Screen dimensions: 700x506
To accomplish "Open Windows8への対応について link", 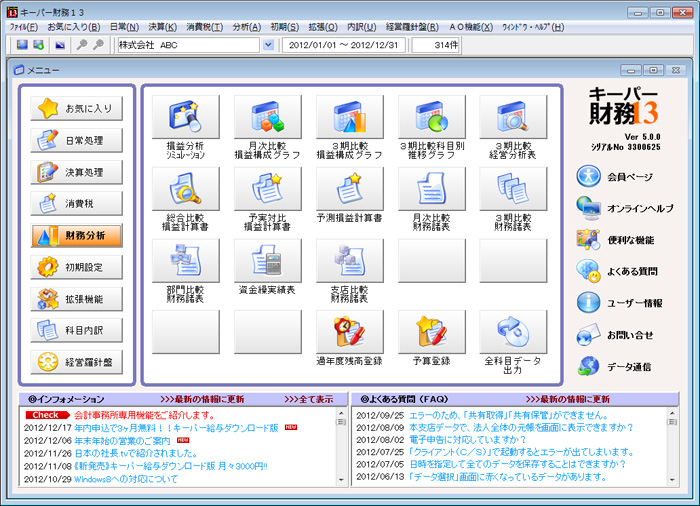I will 126,479.
